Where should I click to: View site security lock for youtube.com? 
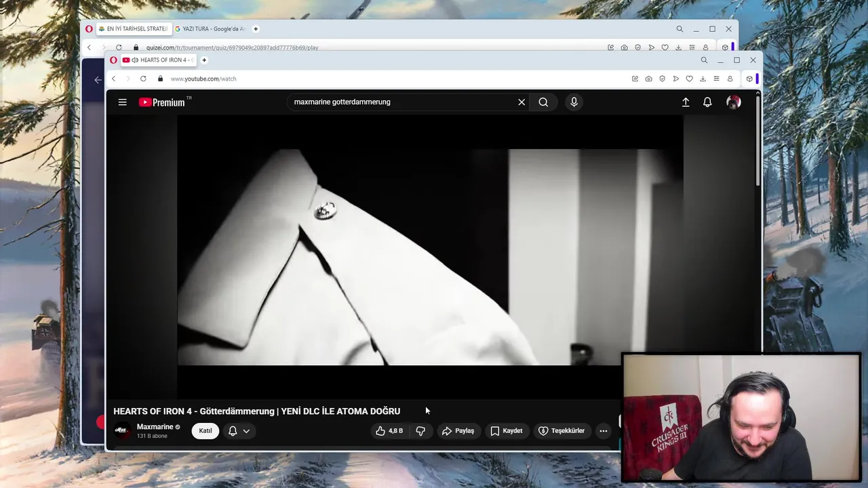point(161,79)
